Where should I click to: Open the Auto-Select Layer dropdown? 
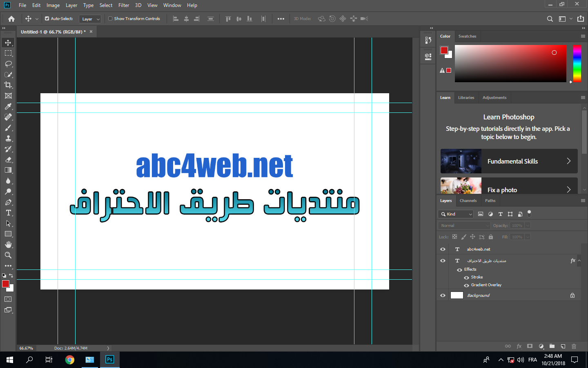click(90, 19)
